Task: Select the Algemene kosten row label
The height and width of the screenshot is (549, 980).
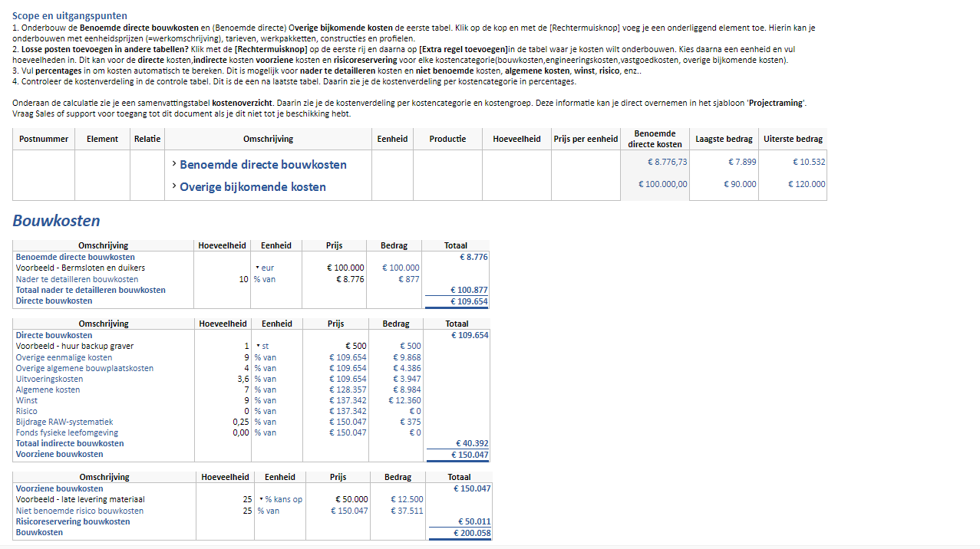Action: pos(48,390)
